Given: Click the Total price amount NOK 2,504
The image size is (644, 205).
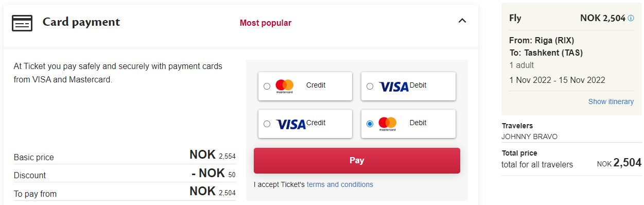Looking at the screenshot, I should [x=619, y=163].
